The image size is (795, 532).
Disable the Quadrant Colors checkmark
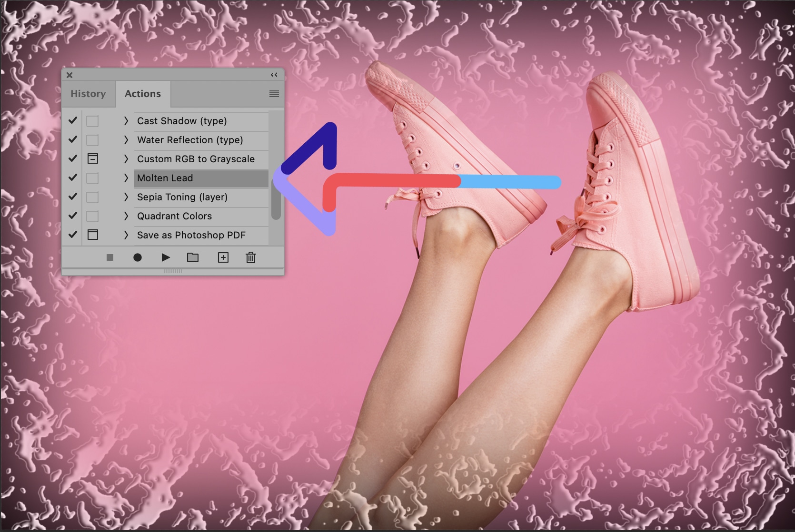72,216
